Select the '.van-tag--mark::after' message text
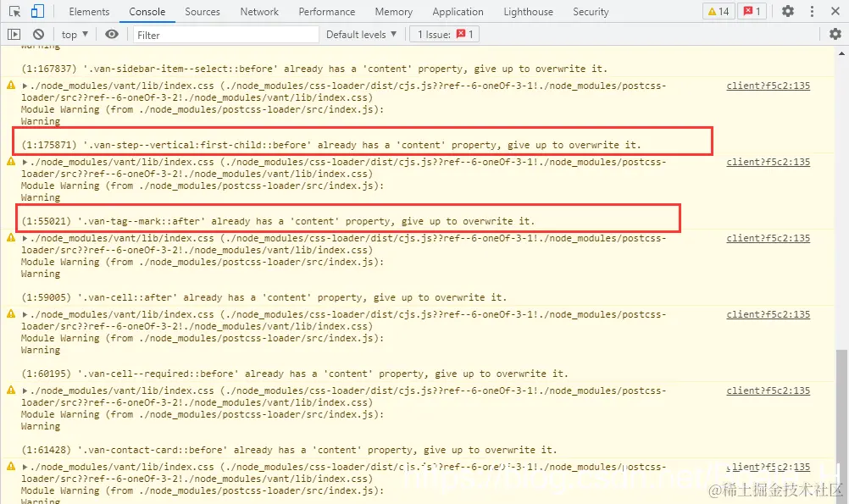 (x=278, y=221)
